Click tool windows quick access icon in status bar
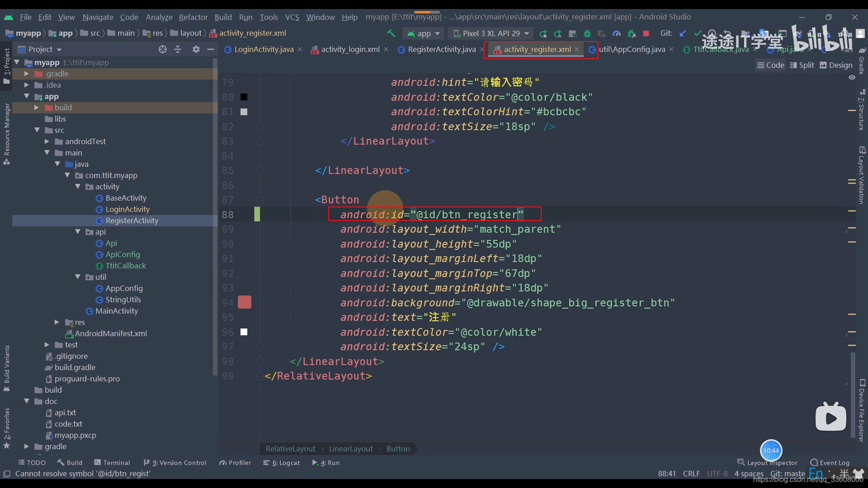The image size is (868, 488). [7, 474]
